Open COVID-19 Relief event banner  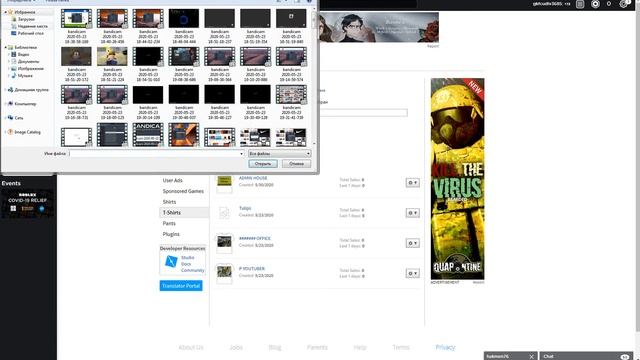[x=27, y=203]
